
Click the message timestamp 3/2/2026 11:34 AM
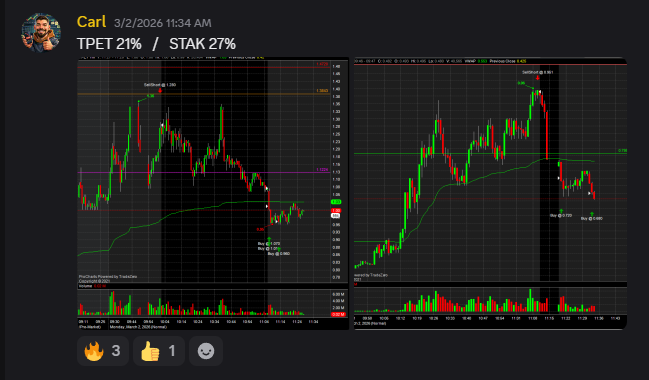tap(163, 23)
